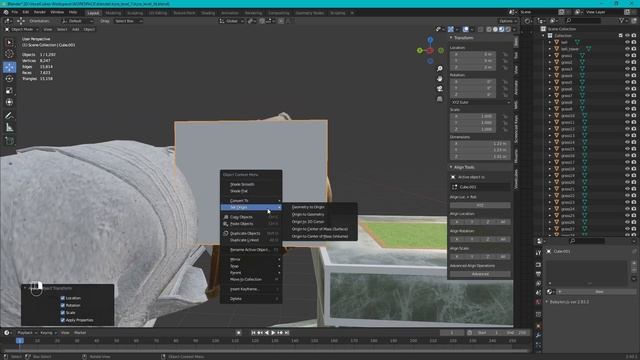Open Scene properties tab icon
This screenshot has width=640, height=360.
point(538,293)
